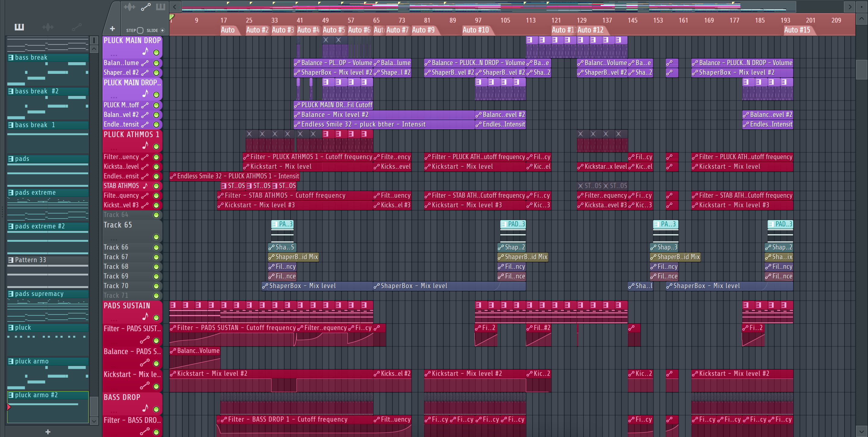This screenshot has width=868, height=437.
Task: Select the PLUCK MAIN DR..Fil Cutoff clip
Action: (333, 105)
